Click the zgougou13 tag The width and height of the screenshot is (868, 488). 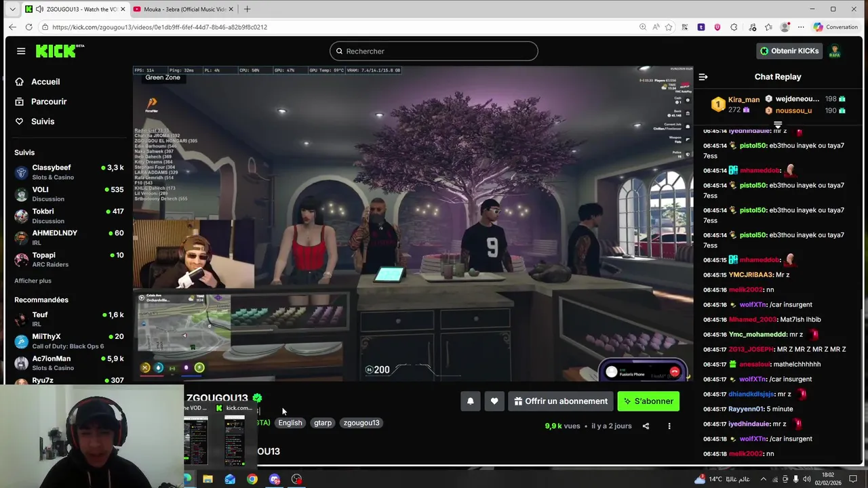pyautogui.click(x=361, y=423)
